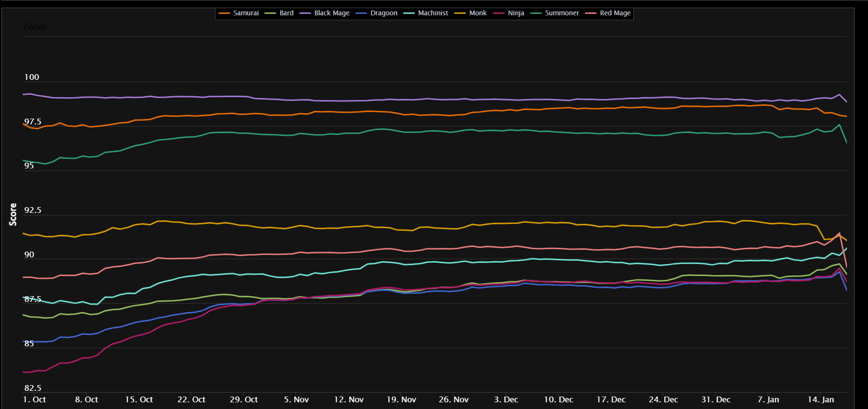Hide the Monk series via legend
868x409 pixels.
point(470,13)
